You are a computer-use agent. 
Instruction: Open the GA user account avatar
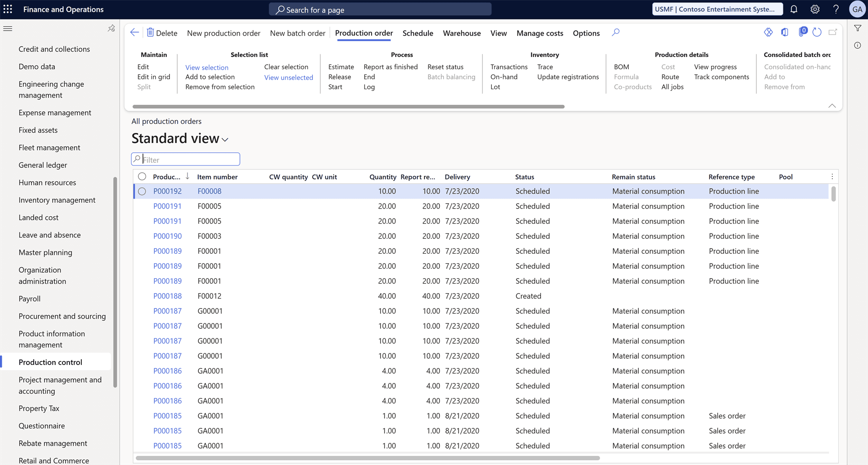857,9
